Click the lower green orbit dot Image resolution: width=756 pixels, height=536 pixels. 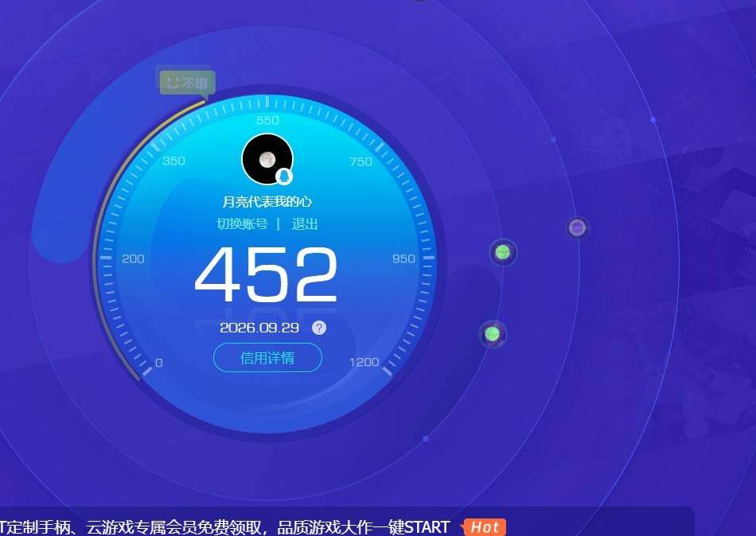[493, 333]
